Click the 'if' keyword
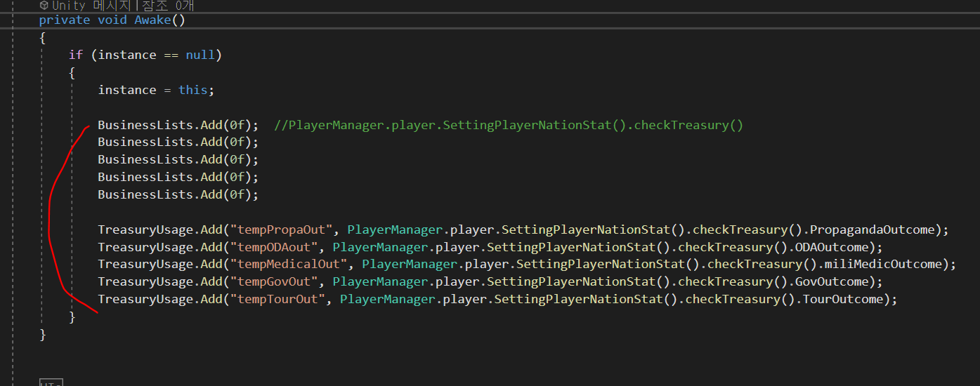980x386 pixels. [x=76, y=55]
